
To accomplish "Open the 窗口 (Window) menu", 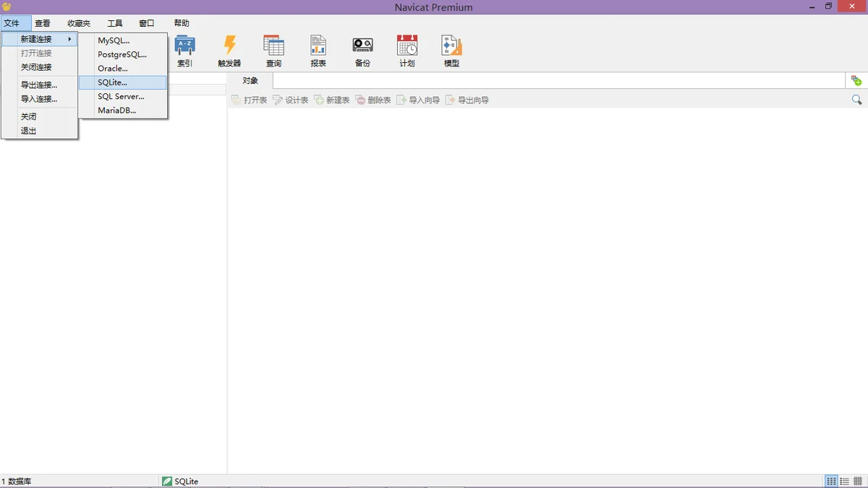I will (x=147, y=23).
